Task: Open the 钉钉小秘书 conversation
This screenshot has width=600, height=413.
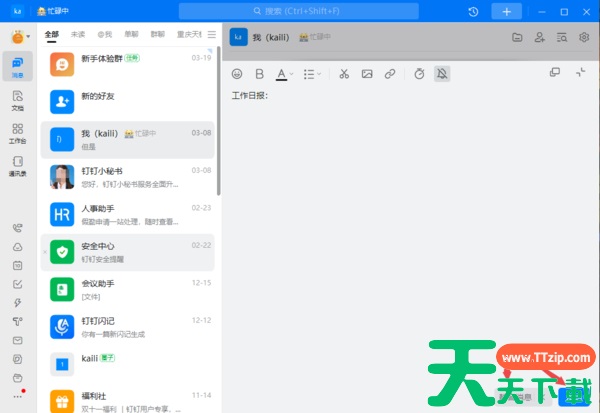Action: coord(127,177)
